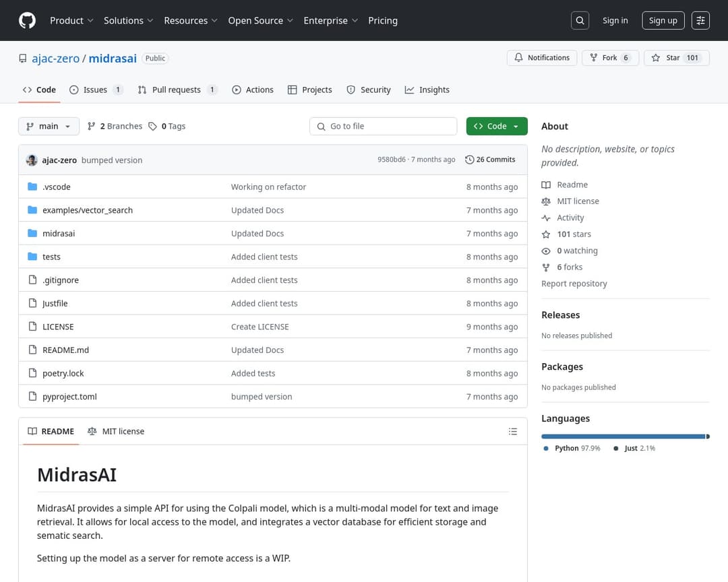Click the tests folder icon
This screenshot has height=582, width=728.
tap(32, 256)
